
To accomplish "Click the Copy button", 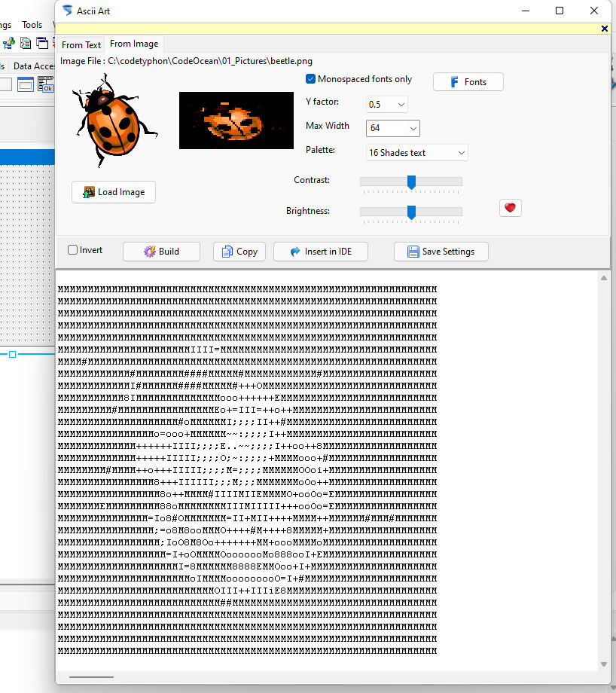I will point(239,252).
